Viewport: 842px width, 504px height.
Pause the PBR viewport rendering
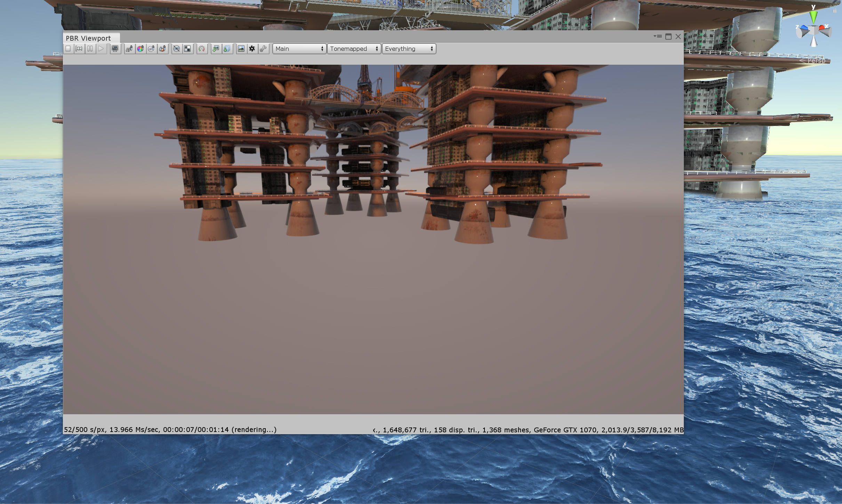pos(90,49)
